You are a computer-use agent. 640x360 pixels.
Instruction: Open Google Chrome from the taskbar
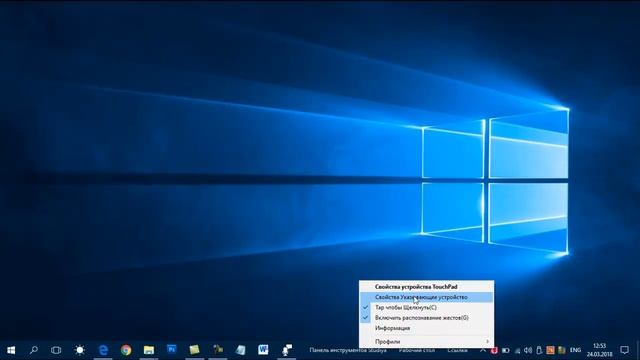126,350
